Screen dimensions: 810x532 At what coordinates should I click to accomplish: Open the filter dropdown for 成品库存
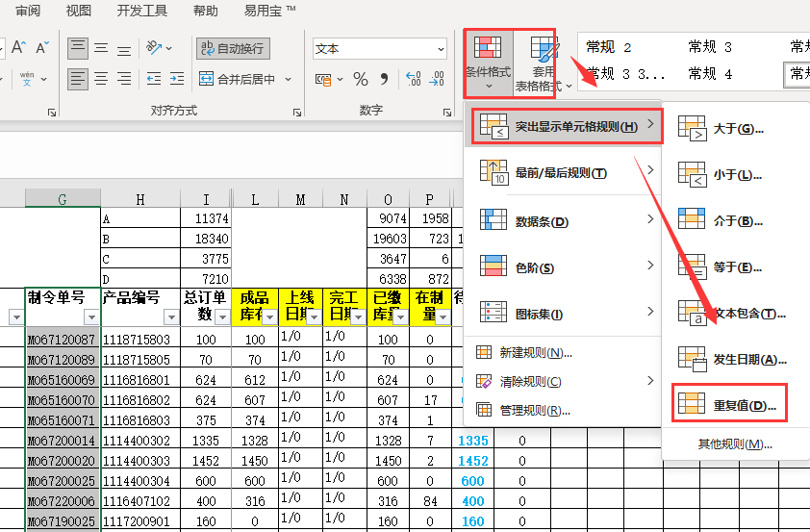tap(269, 317)
